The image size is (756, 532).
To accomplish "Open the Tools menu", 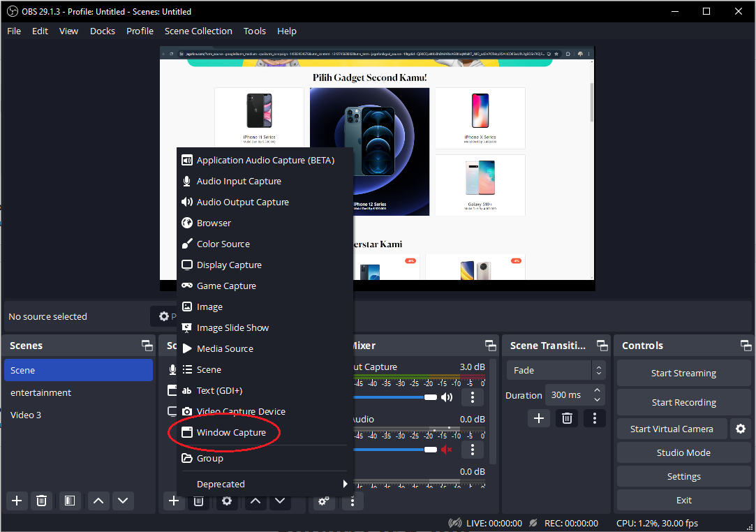I will 255,31.
